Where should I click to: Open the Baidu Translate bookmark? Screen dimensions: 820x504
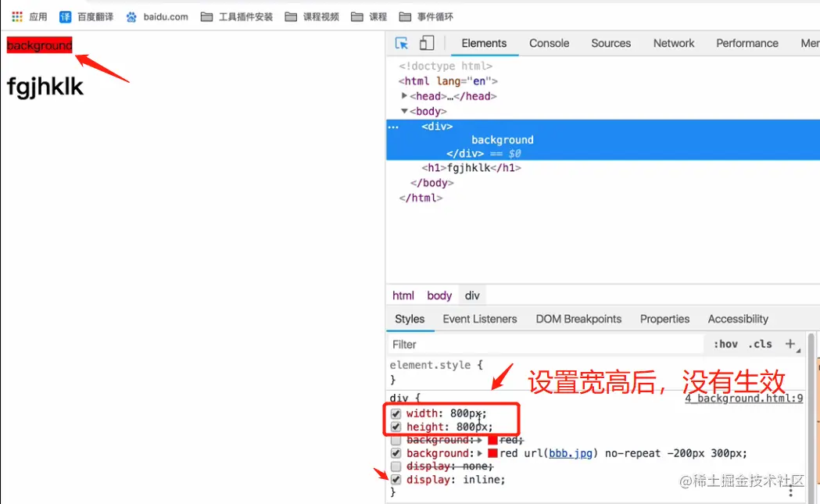pos(86,16)
